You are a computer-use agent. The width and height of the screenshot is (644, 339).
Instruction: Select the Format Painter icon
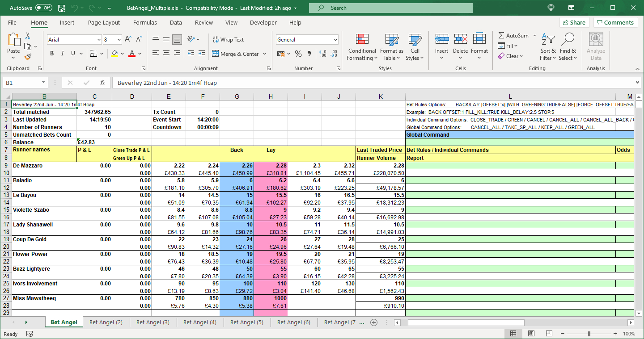[27, 57]
